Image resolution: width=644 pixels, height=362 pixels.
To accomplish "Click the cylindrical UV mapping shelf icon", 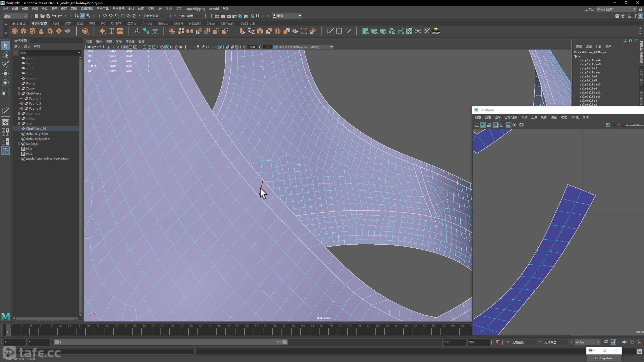I will pyautogui.click(x=374, y=31).
